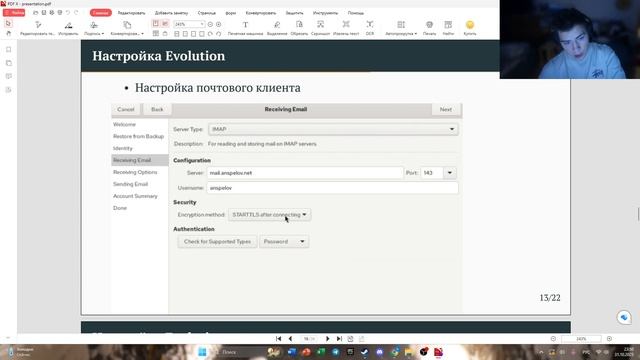Viewport: 640px width, 360px height.
Task: Click the Купить purchase icon
Action: pyautogui.click(x=470, y=28)
